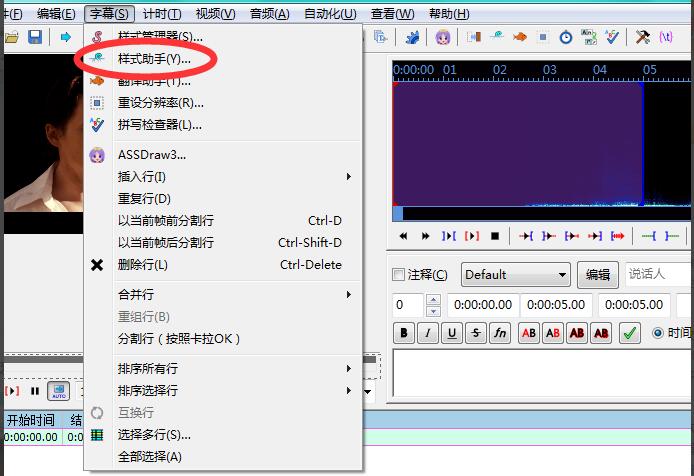Expand the 排序所有行 submenu
This screenshot has height=476, width=694.
click(224, 368)
